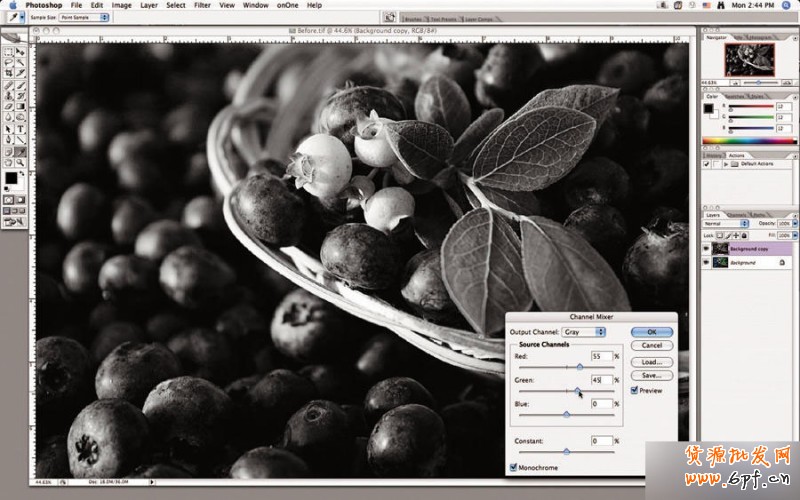Screen dimensions: 800x500
Task: Select the Zoom magnifier tool
Action: (x=19, y=162)
